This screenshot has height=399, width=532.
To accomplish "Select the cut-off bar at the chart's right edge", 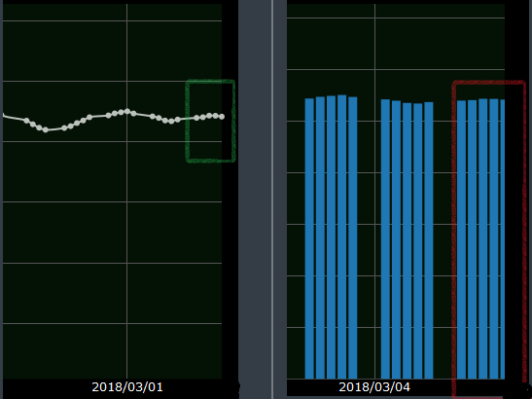I will click(503, 239).
